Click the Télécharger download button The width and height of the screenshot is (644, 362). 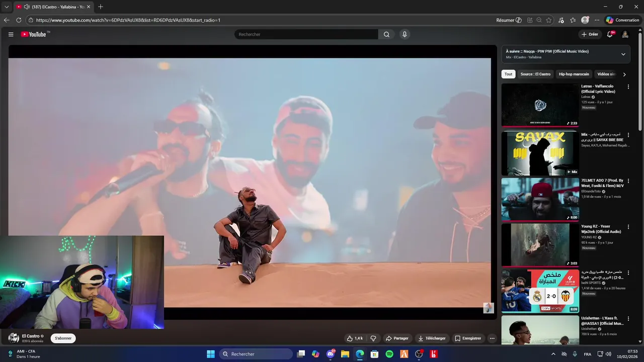click(432, 338)
